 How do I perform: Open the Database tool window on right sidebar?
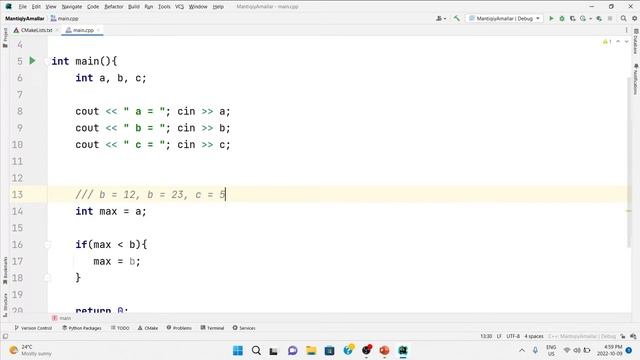pos(635,42)
